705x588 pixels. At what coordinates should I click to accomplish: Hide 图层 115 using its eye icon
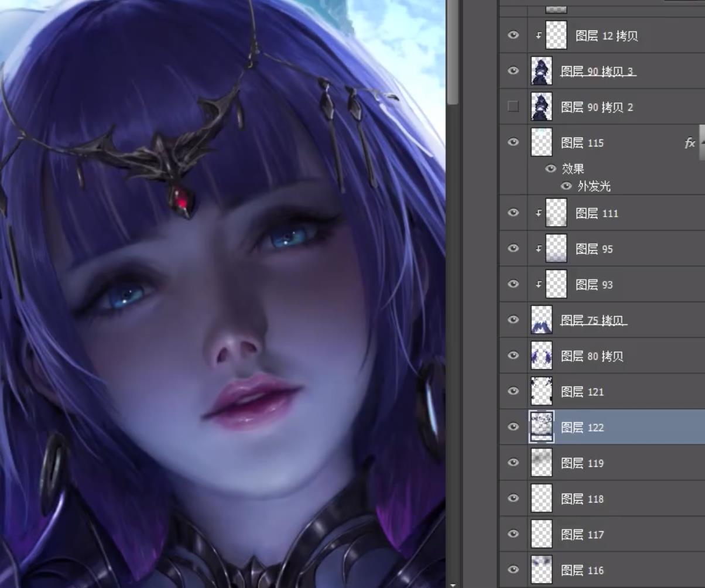[513, 142]
